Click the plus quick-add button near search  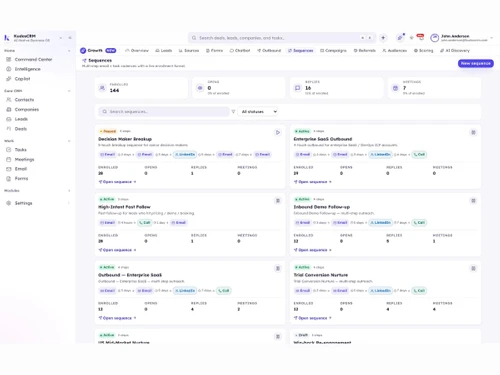pos(383,38)
